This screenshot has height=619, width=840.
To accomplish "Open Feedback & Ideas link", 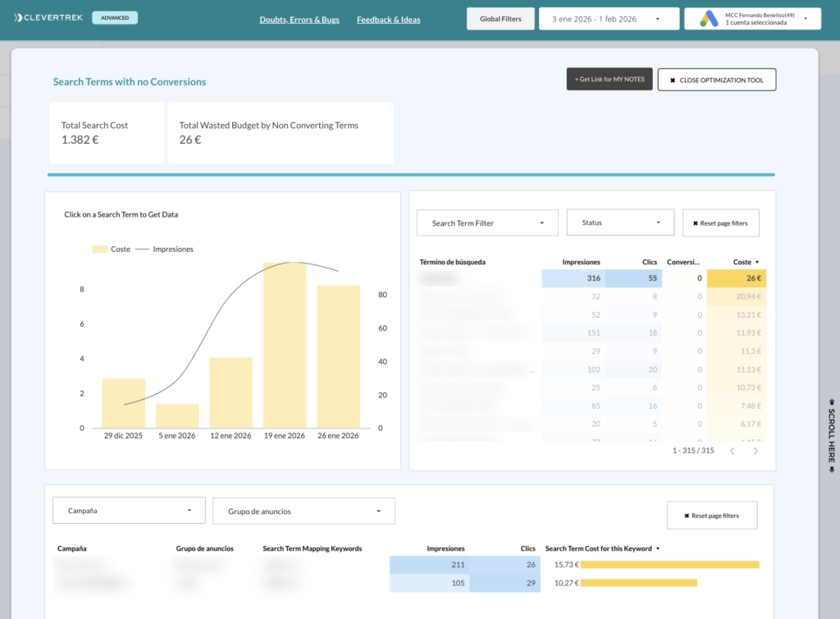I will tap(388, 20).
